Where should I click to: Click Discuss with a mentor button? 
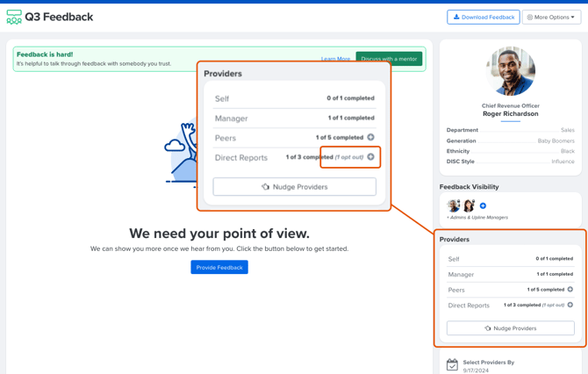pos(389,59)
